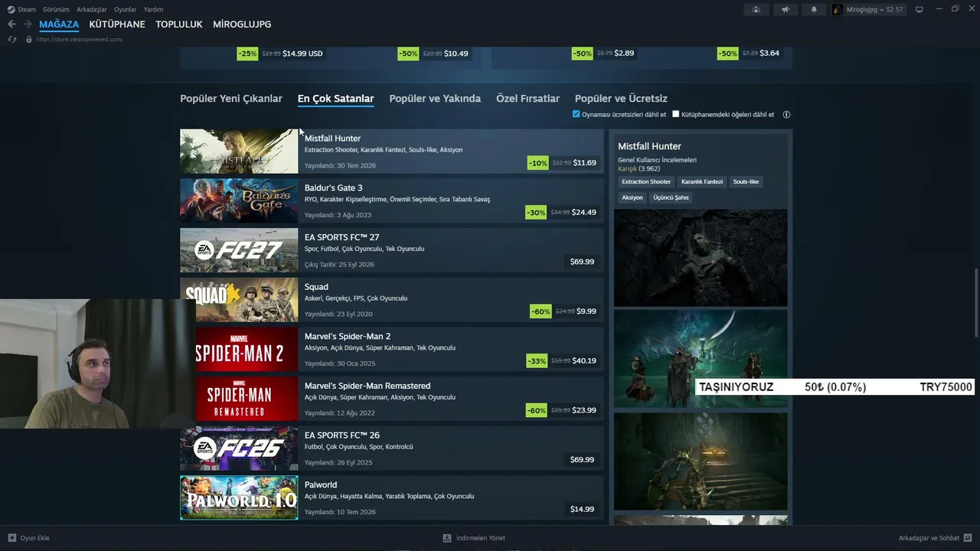980x551 pixels.
Task: Open the Squad list entry
Action: click(x=392, y=300)
